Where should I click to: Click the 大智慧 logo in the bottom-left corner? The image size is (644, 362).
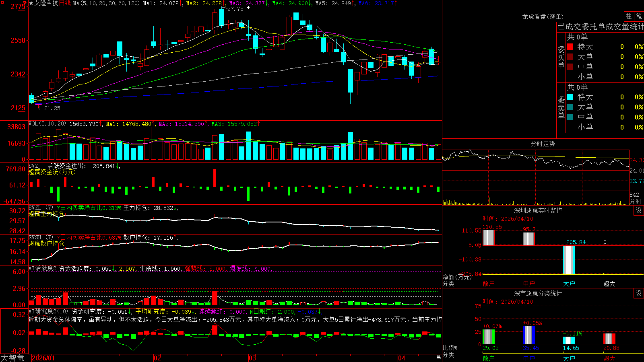(x=12, y=358)
